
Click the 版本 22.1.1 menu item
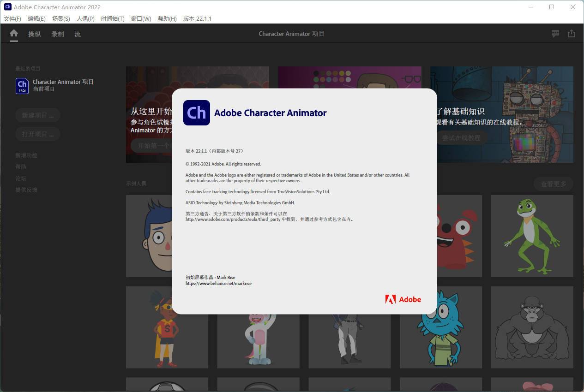pyautogui.click(x=197, y=19)
